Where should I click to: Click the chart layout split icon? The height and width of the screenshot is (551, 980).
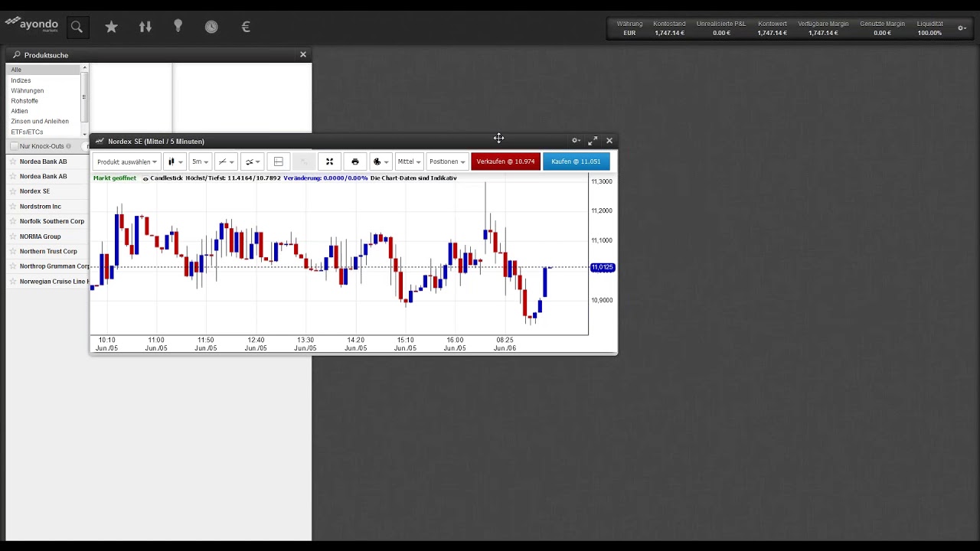click(x=279, y=161)
